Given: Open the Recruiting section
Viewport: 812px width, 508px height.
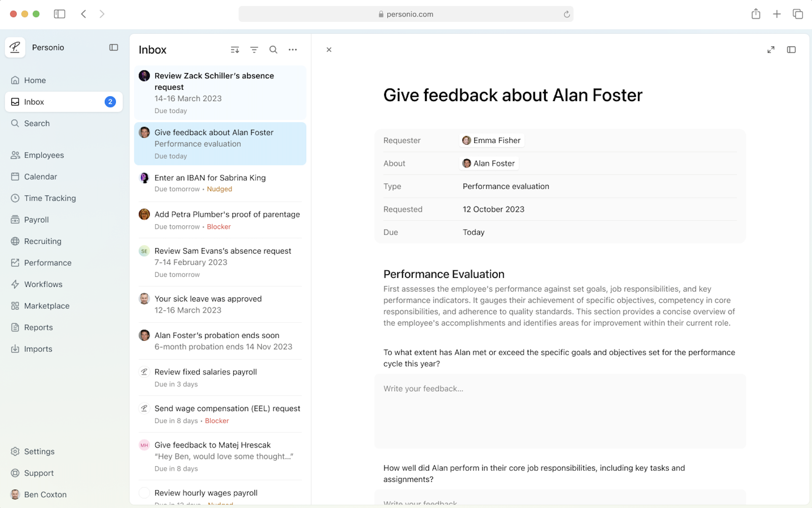Looking at the screenshot, I should tap(64, 241).
